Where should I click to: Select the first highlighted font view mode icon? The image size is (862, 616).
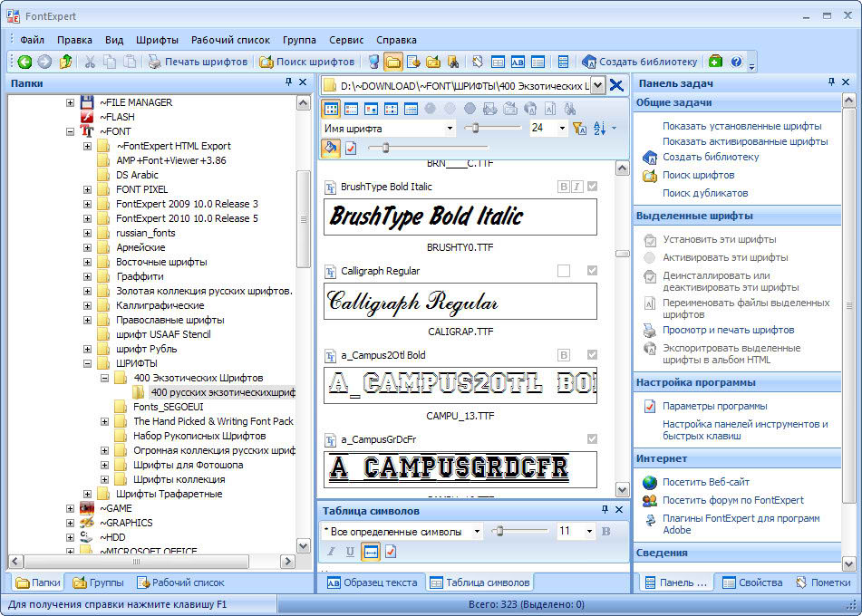[x=332, y=109]
